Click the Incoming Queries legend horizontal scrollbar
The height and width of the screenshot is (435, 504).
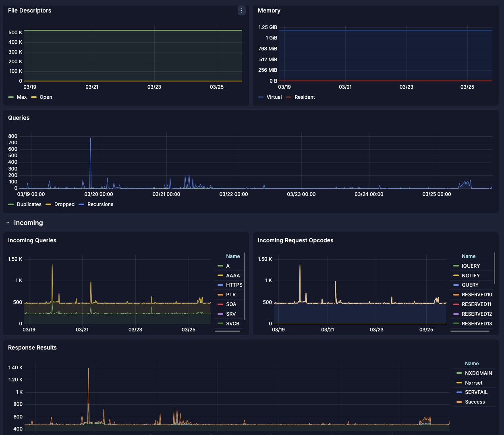click(228, 331)
